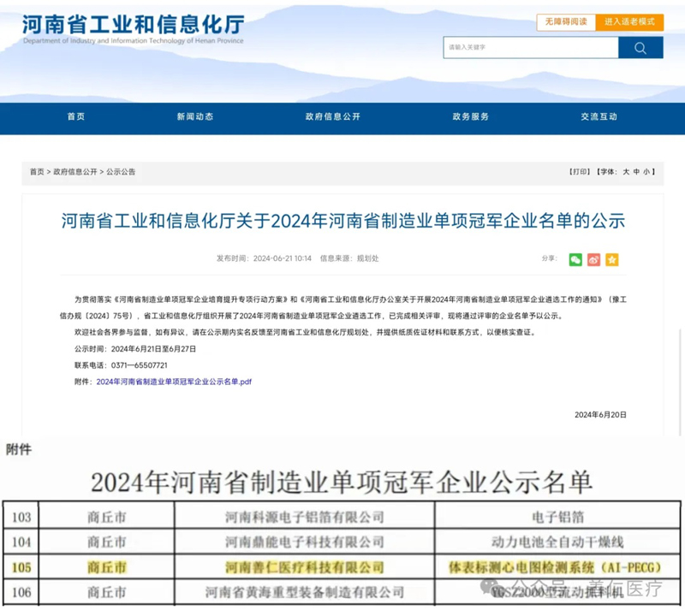Click the cell 体表标测心电图检测系统 (AI-PECG)
This screenshot has width=685, height=616.
coord(555,567)
